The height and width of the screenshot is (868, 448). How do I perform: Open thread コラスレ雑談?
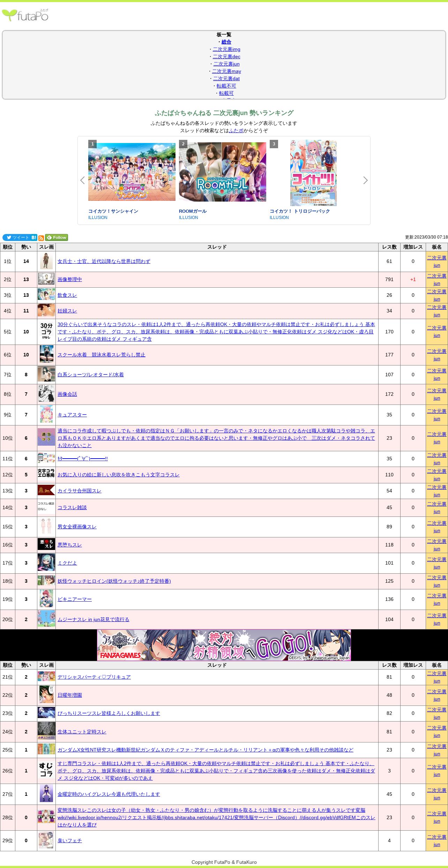(72, 507)
